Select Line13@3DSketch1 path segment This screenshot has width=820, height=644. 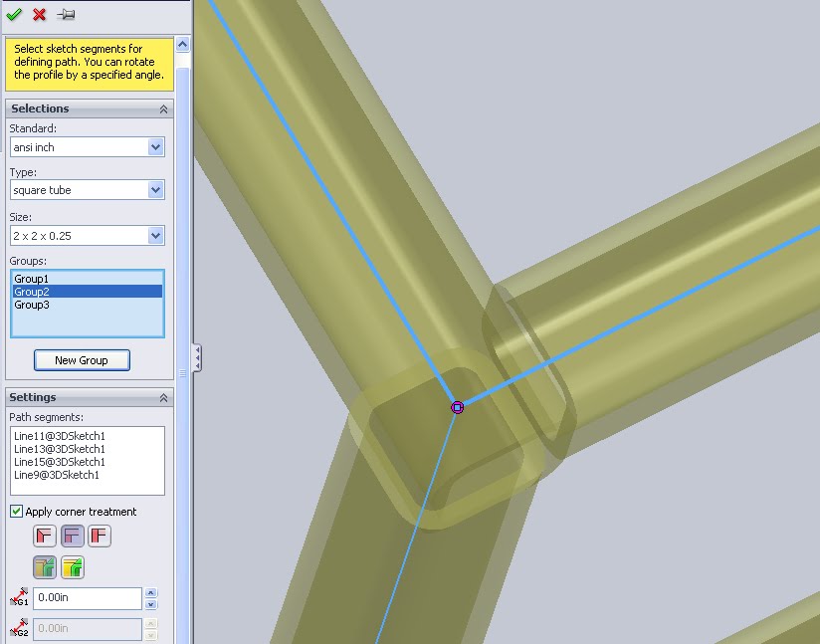click(x=60, y=449)
